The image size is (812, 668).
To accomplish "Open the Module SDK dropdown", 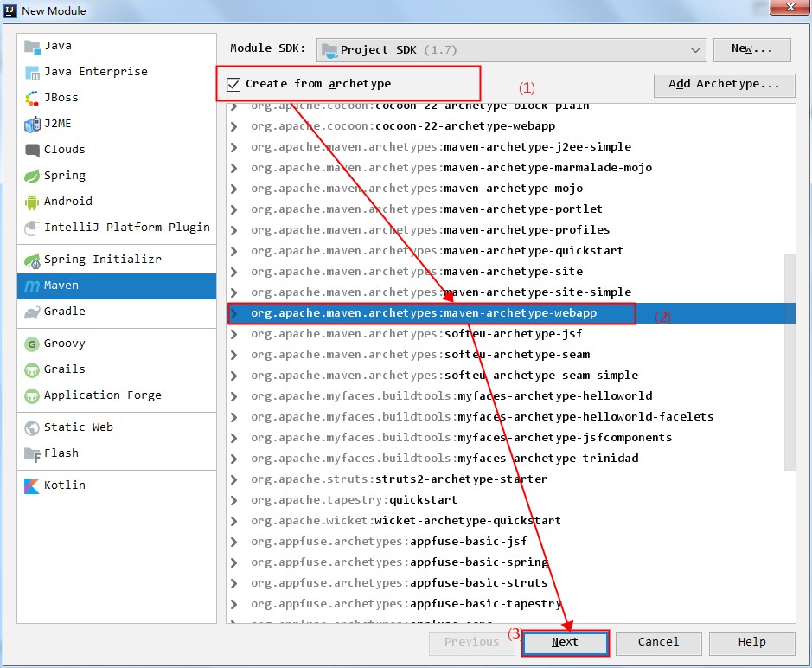I will (x=512, y=50).
